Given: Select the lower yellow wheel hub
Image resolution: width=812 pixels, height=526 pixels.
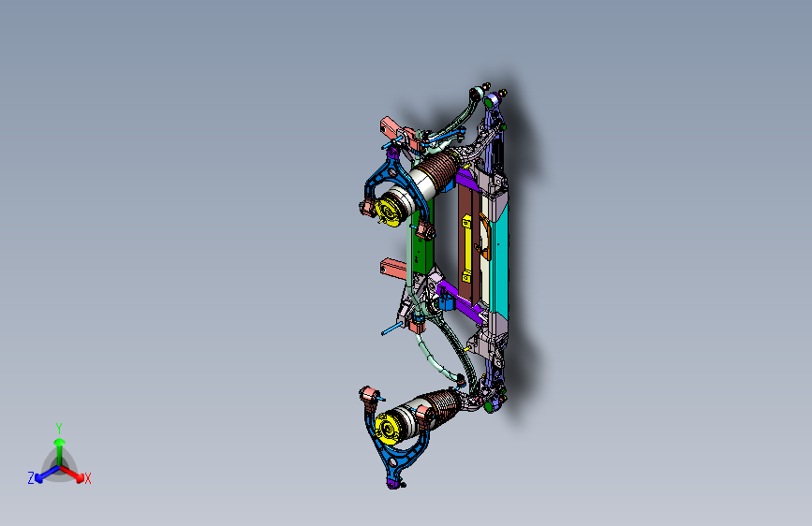Looking at the screenshot, I should click(x=388, y=429).
